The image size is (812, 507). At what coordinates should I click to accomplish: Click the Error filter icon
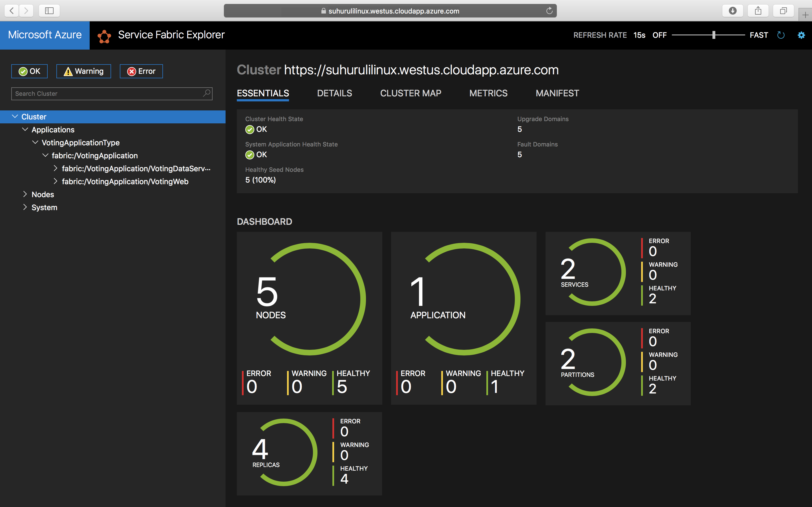coord(142,71)
